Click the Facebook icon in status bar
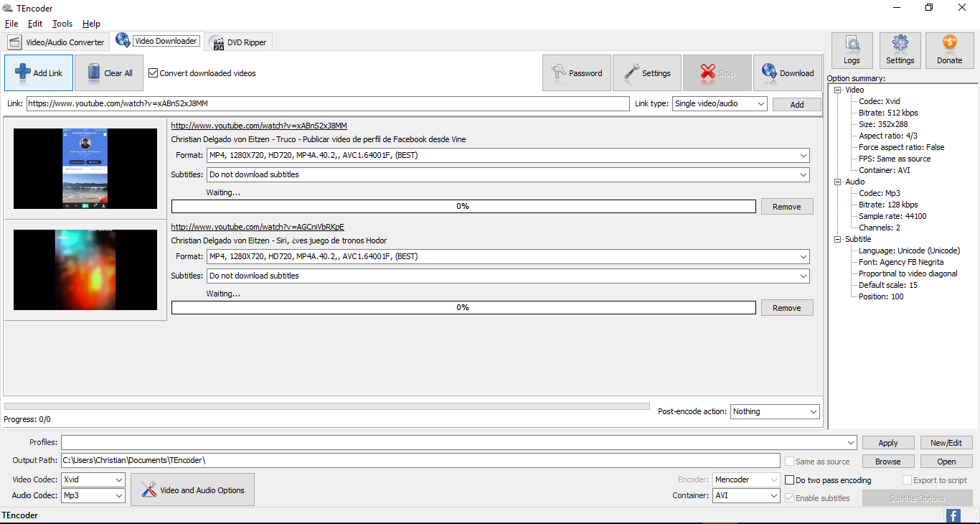Viewport: 980px width, 524px height. coord(953,515)
